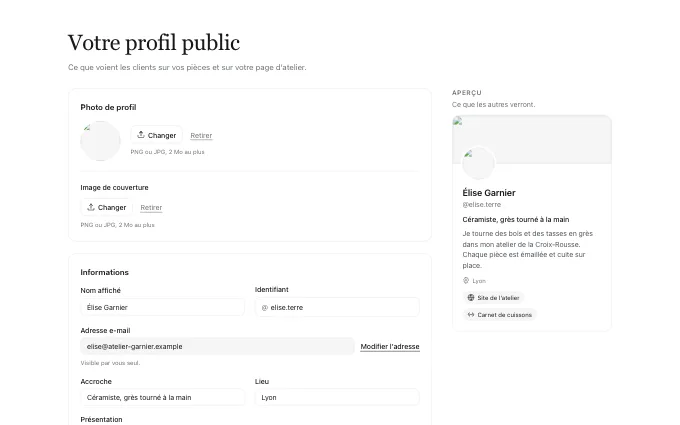680x425 pixels.
Task: Select the Présentation label
Action: tap(101, 419)
